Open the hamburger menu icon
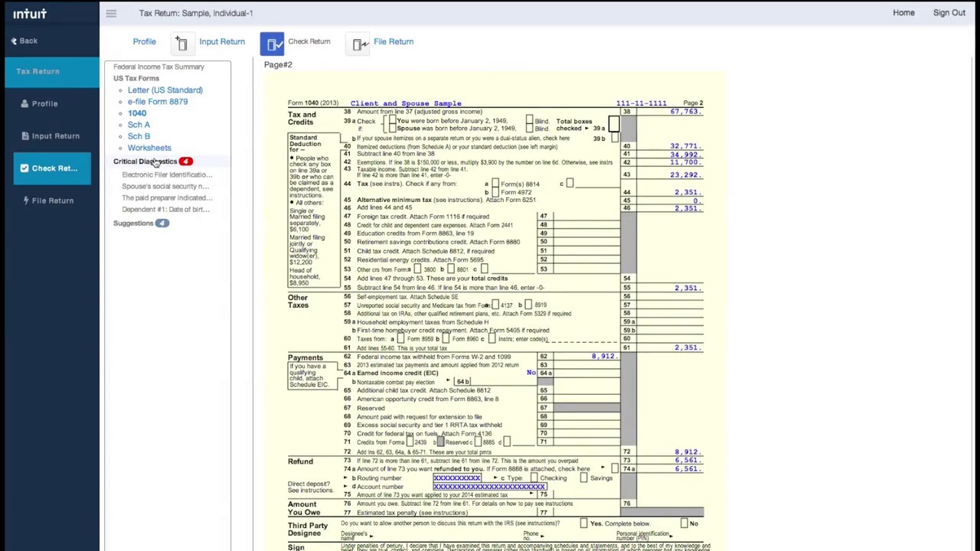Screen dimensions: 980x551 [111, 13]
